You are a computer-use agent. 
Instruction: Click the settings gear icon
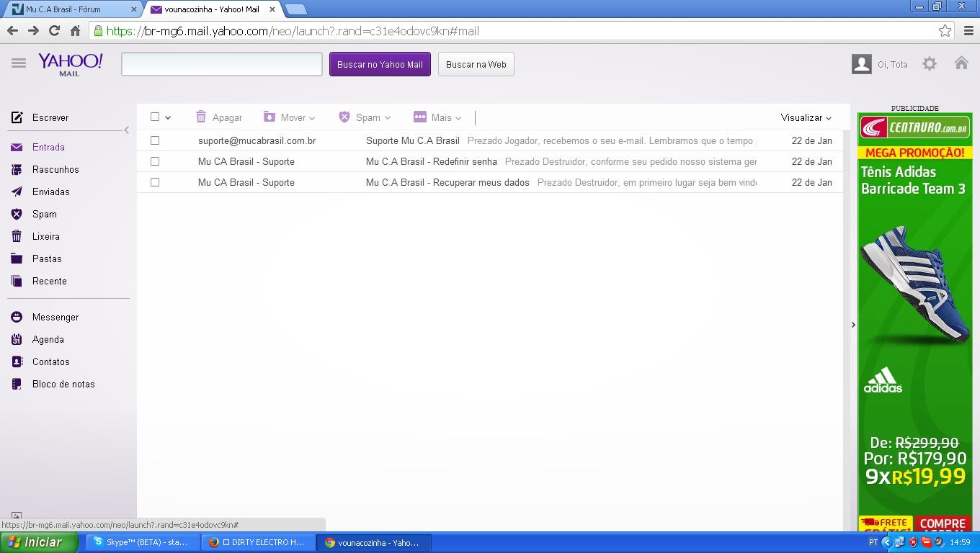tap(930, 64)
